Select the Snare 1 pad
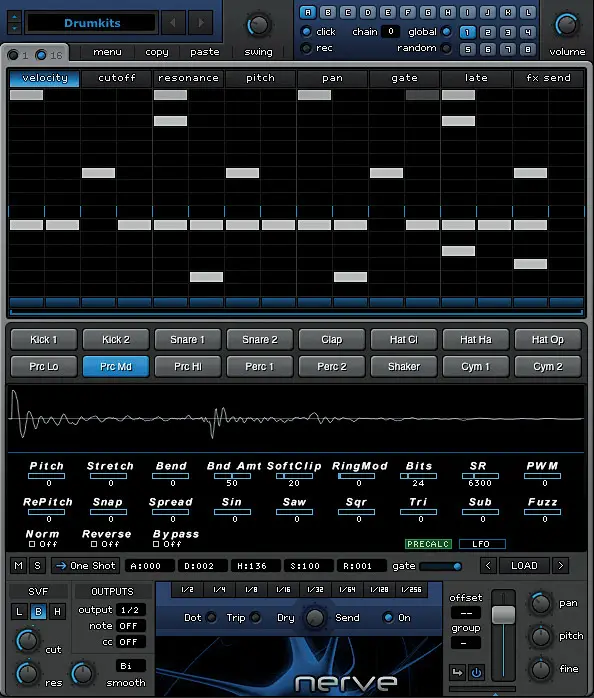 click(x=187, y=340)
